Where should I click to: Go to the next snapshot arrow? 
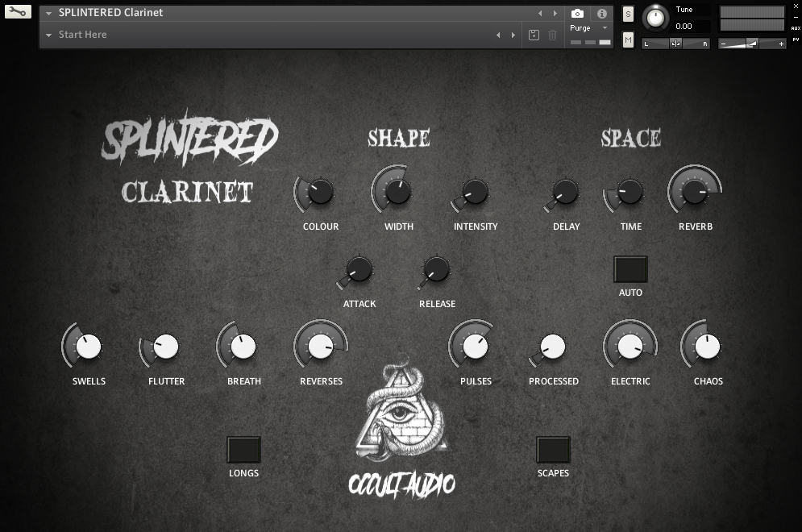[x=513, y=35]
